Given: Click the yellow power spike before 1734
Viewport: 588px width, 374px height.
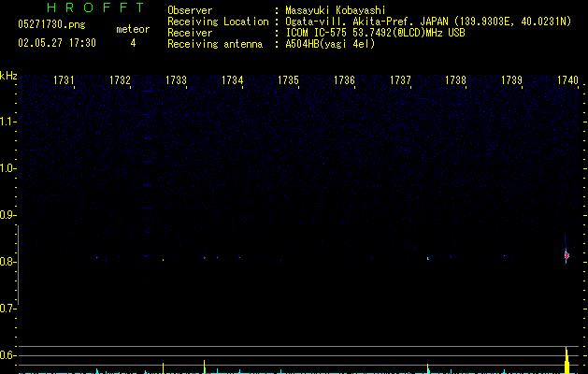Looking at the screenshot, I should point(205,367).
